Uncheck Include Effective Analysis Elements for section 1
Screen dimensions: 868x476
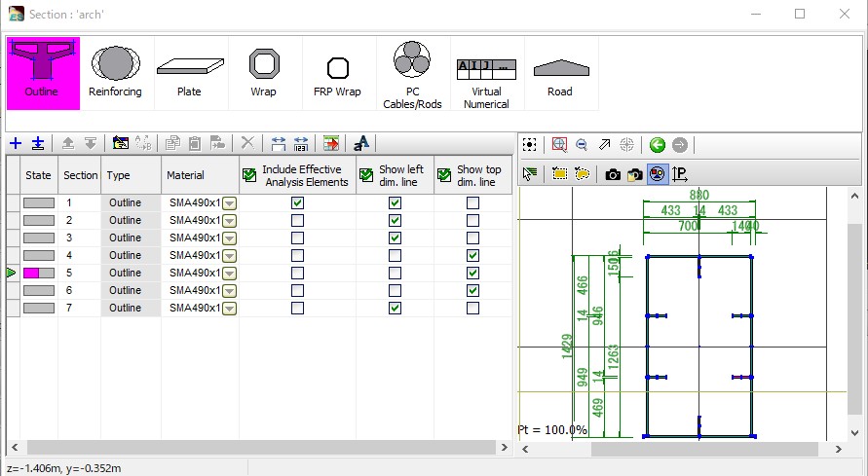pos(297,202)
